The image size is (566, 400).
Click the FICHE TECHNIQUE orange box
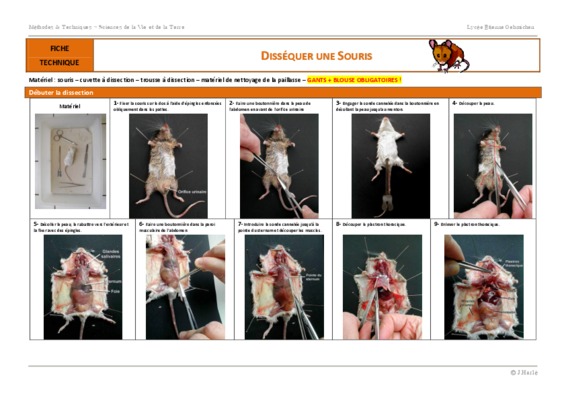coord(60,55)
